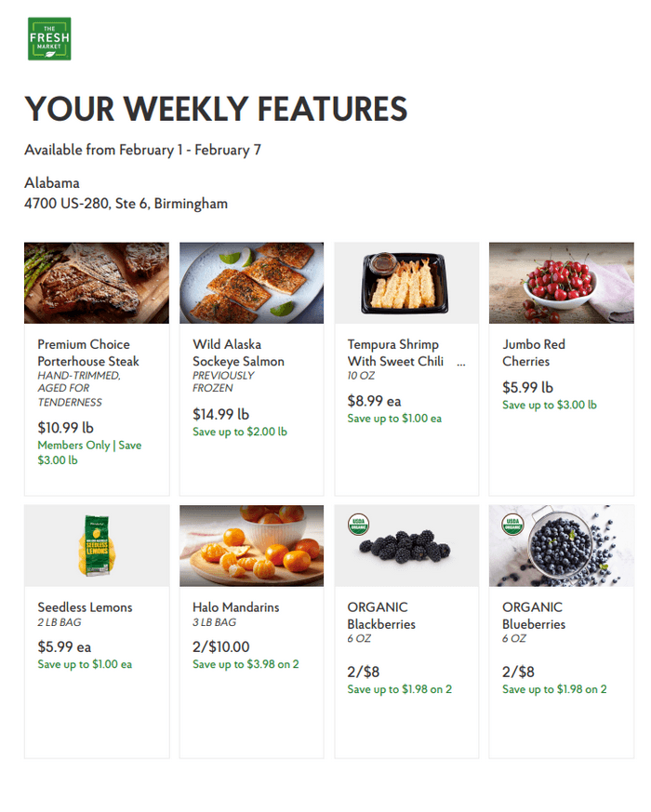
Task: Open the Halo Mandarins photo
Action: tap(252, 546)
